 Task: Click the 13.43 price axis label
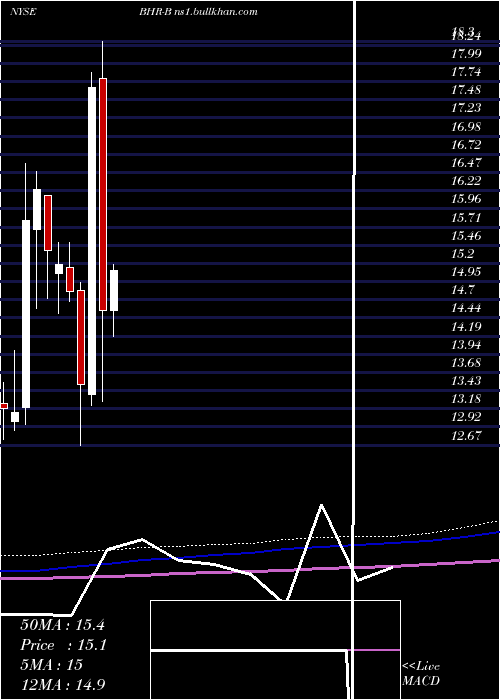pyautogui.click(x=466, y=381)
